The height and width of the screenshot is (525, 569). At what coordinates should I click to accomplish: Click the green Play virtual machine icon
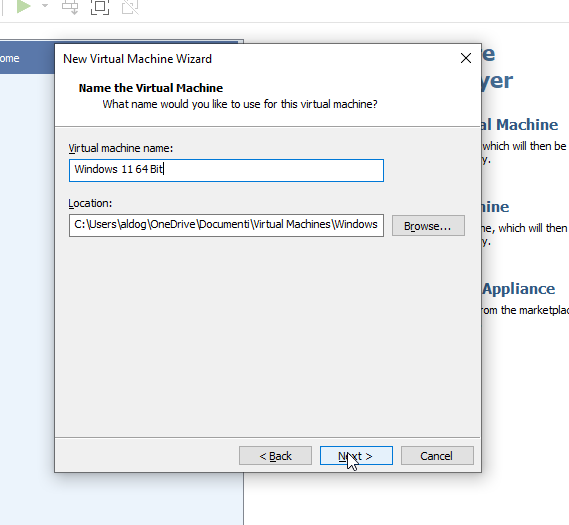pos(24,6)
